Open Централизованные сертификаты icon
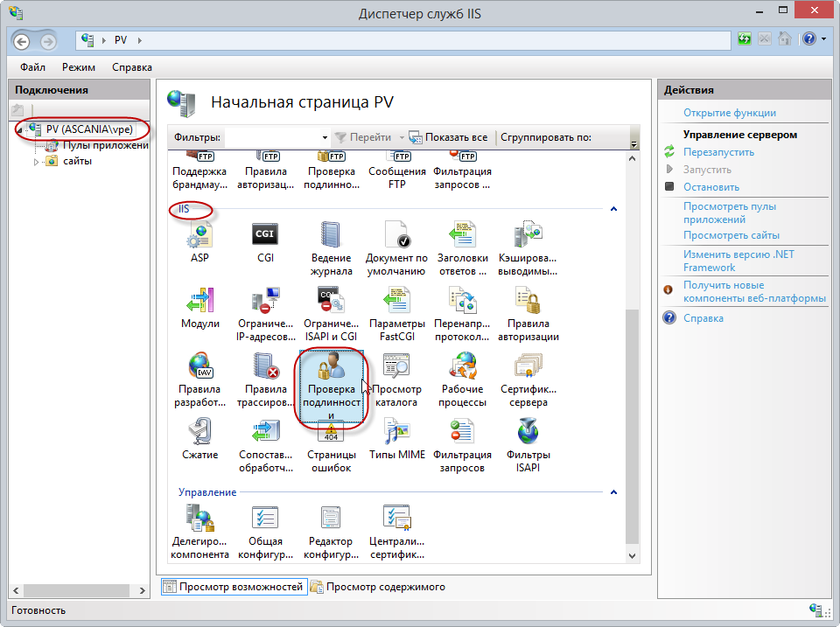This screenshot has height=627, width=840. point(396,533)
